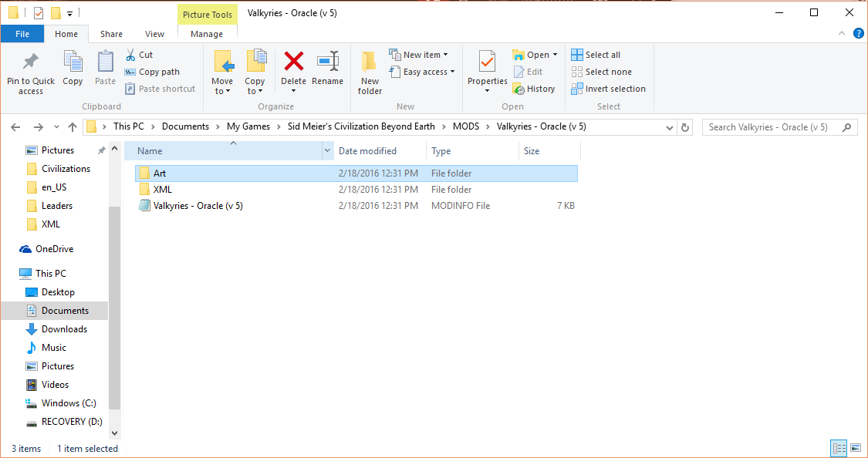The image size is (868, 458).
Task: Click the Refresh button
Action: point(685,127)
